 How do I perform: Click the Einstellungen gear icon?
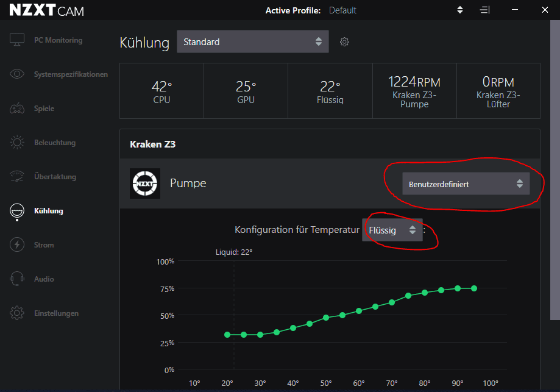tap(17, 313)
